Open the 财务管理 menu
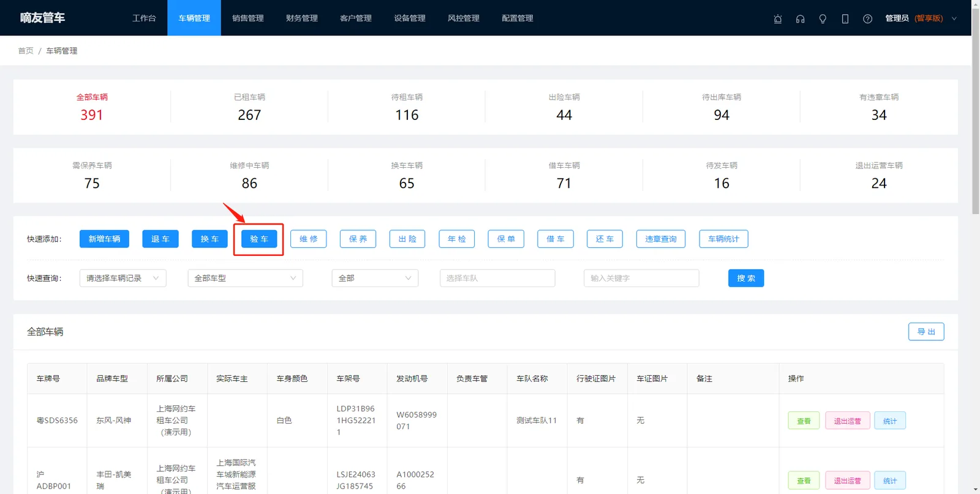Screen dimensions: 980x494 pyautogui.click(x=302, y=18)
